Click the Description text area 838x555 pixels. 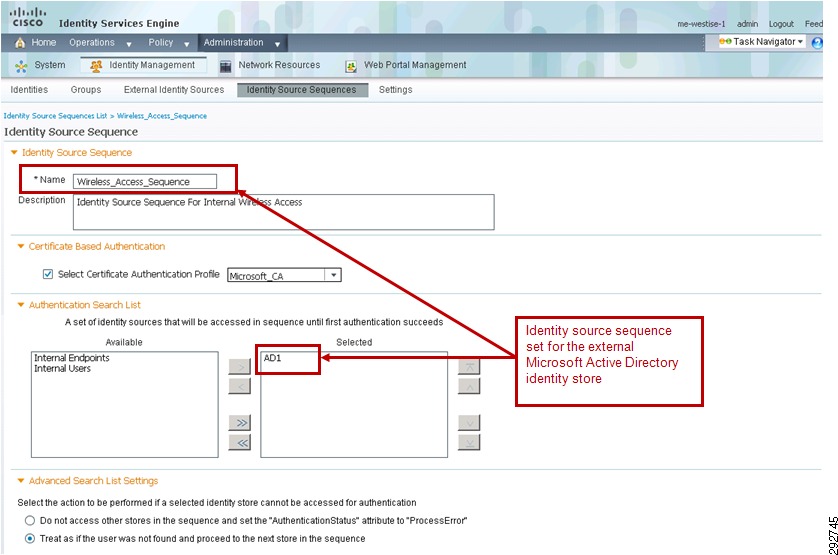[283, 212]
